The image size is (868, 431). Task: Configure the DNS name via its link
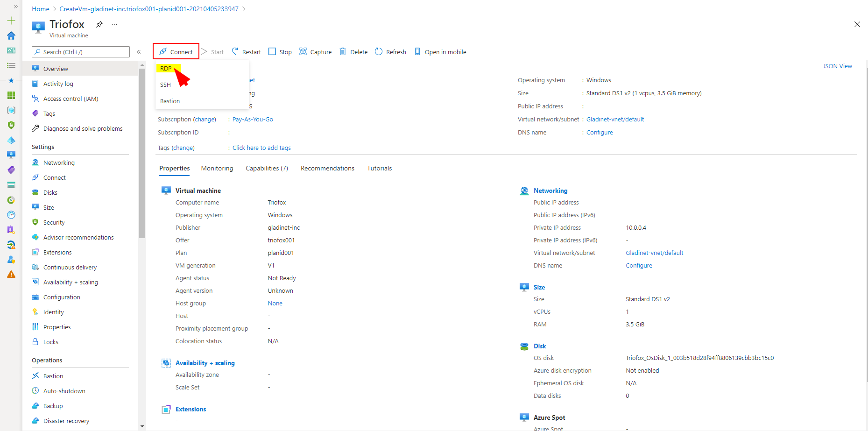point(599,132)
